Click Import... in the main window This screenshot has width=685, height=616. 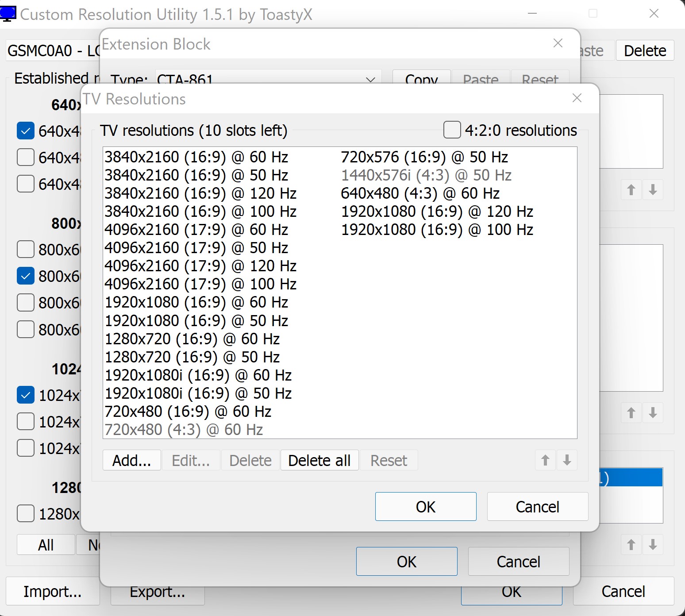(53, 591)
